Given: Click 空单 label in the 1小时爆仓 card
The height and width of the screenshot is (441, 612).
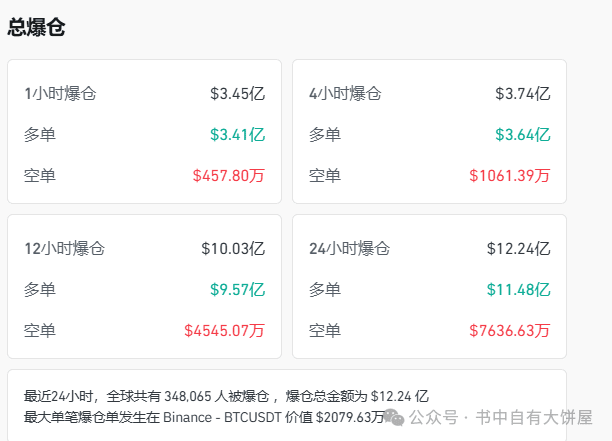Looking at the screenshot, I should (40, 176).
